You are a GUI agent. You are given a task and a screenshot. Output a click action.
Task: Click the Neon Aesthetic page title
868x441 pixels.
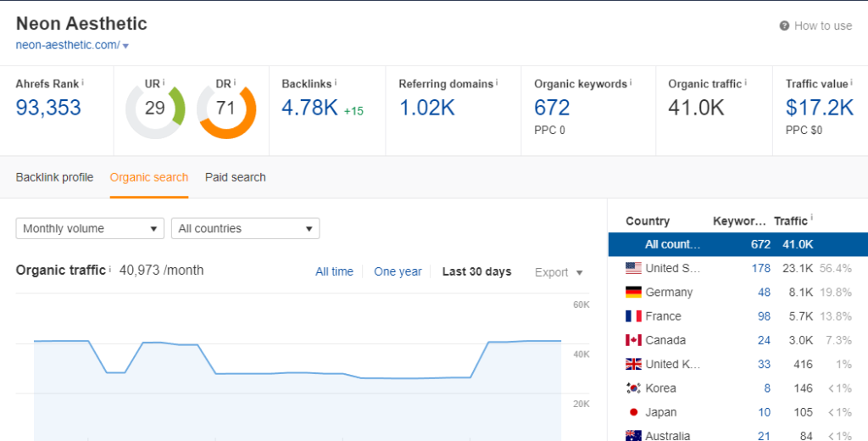81,23
